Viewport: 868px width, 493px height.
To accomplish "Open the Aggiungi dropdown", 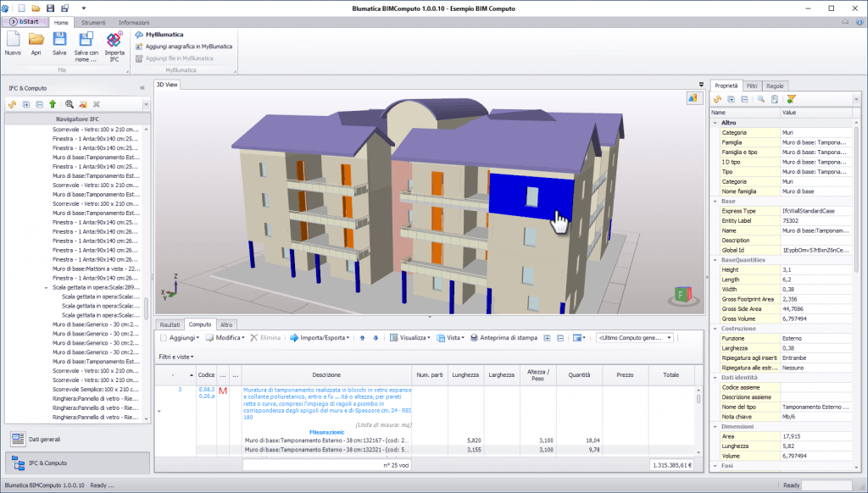I will 180,338.
